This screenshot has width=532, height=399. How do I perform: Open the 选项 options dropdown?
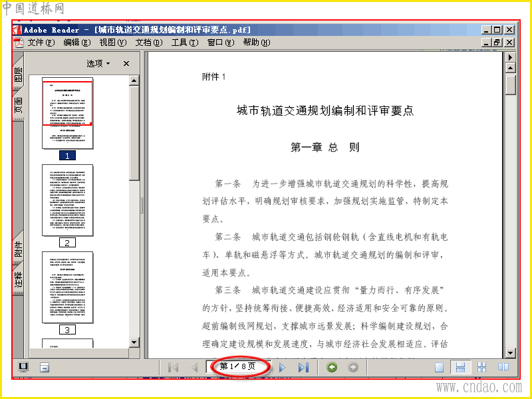98,63
